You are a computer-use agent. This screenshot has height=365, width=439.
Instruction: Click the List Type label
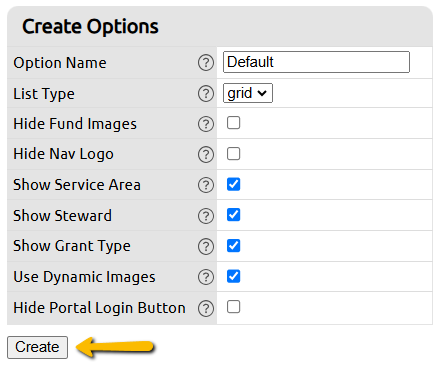pyautogui.click(x=44, y=94)
